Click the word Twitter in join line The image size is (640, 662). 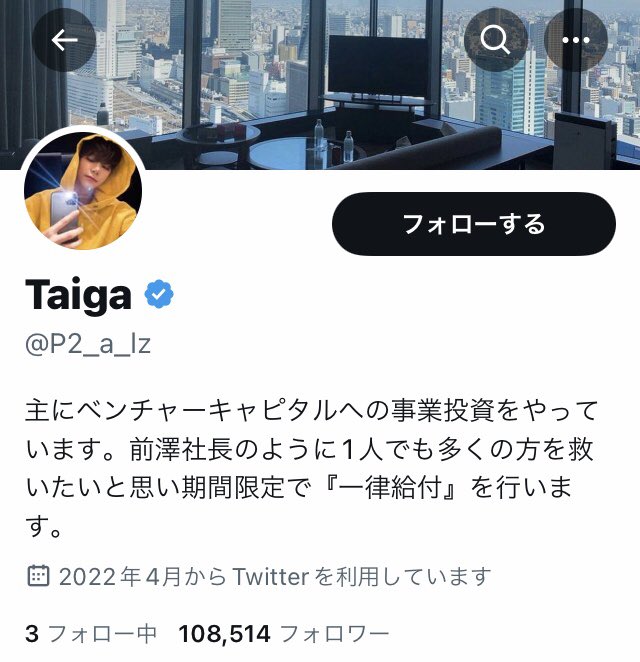point(271,576)
